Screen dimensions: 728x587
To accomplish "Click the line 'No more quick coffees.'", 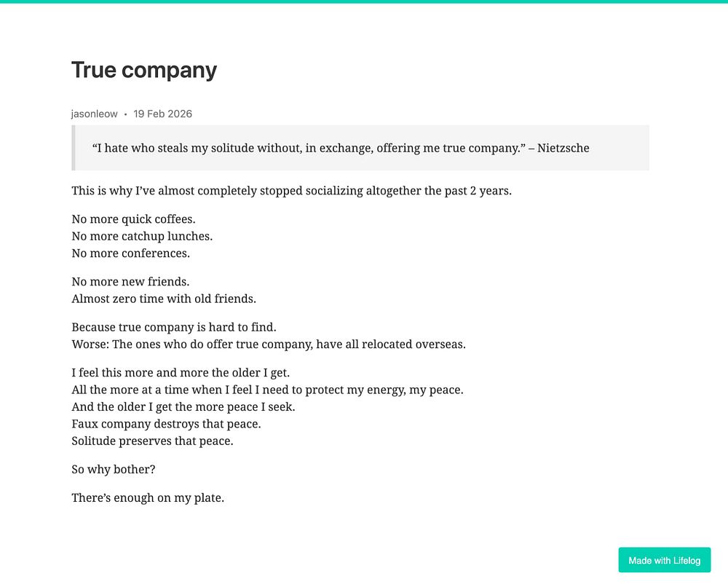I will click(133, 219).
